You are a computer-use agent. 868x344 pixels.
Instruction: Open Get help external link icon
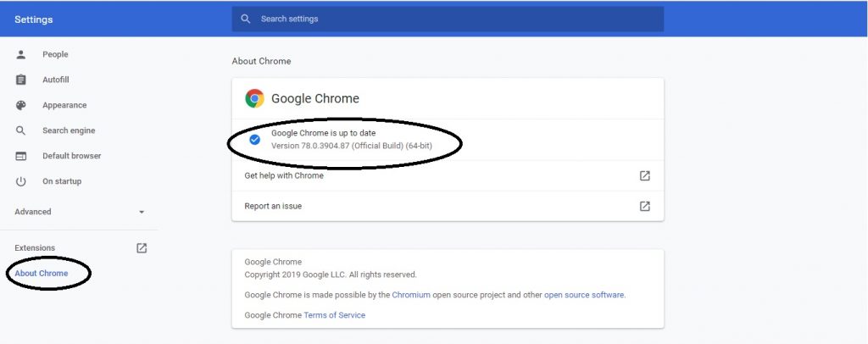click(x=645, y=175)
